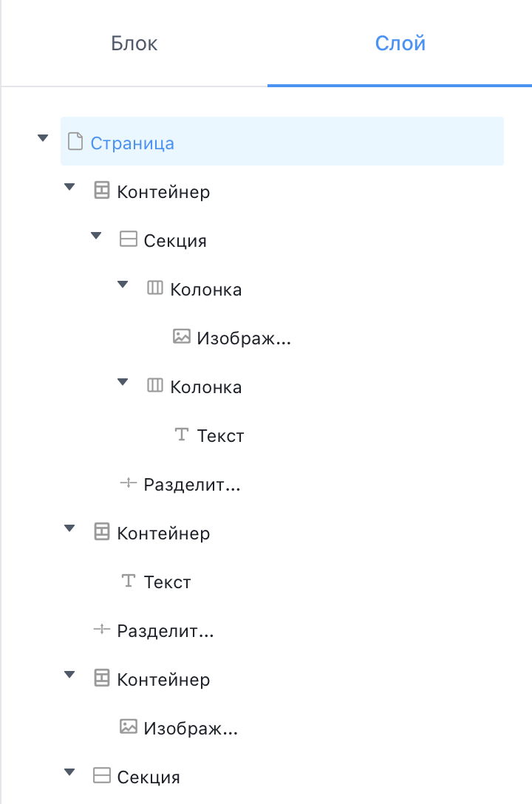Collapse the bottom Секция node

click(x=69, y=772)
